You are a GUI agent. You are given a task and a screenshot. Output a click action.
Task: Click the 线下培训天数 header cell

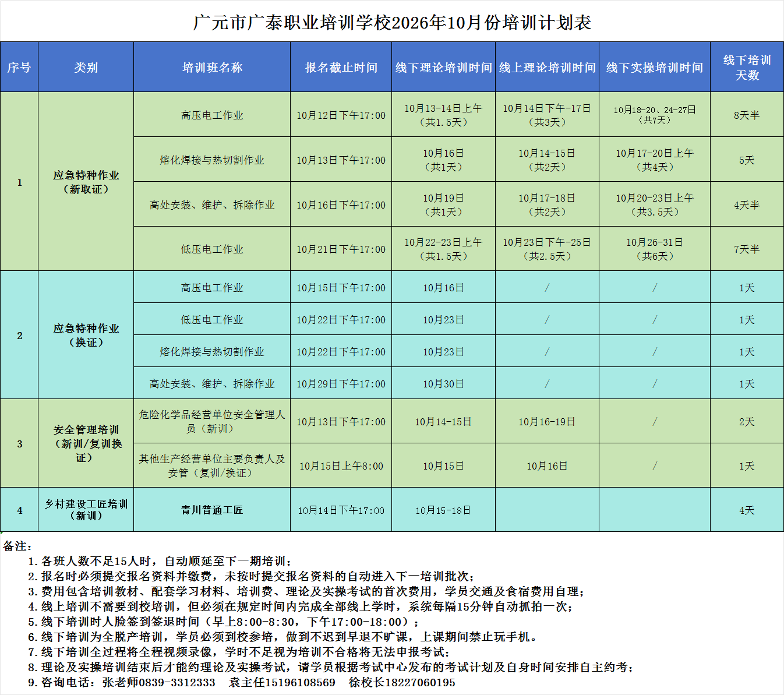[x=747, y=67]
